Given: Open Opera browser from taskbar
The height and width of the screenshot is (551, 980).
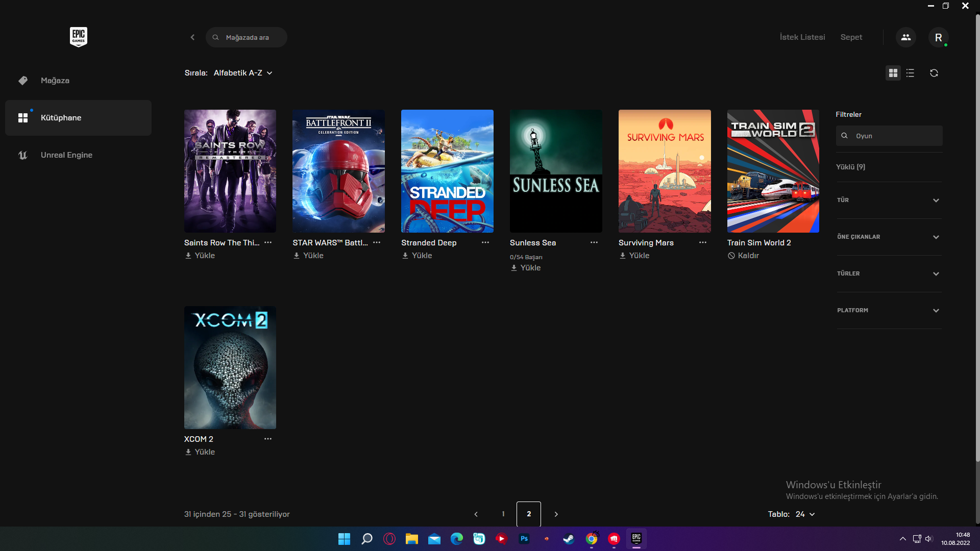Looking at the screenshot, I should 389,539.
